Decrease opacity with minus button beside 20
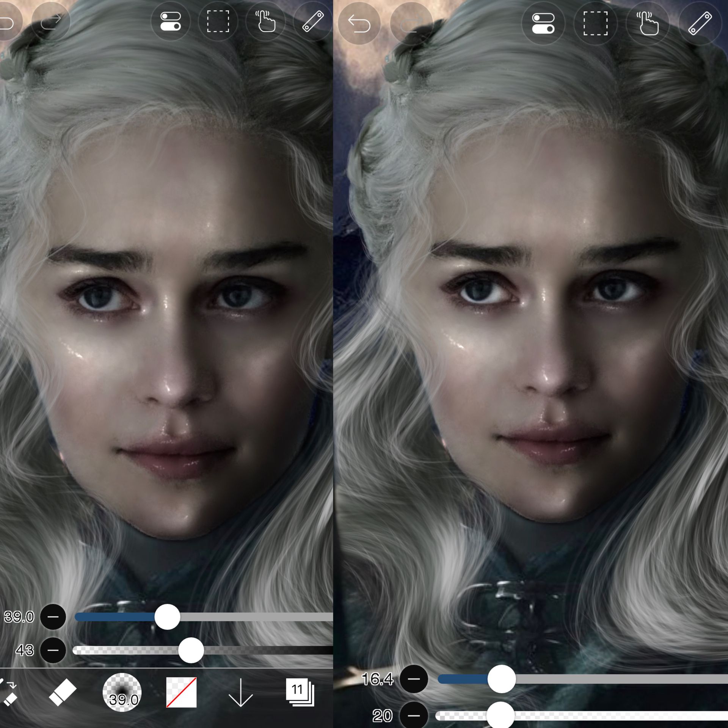Viewport: 728px width, 728px height. (414, 715)
